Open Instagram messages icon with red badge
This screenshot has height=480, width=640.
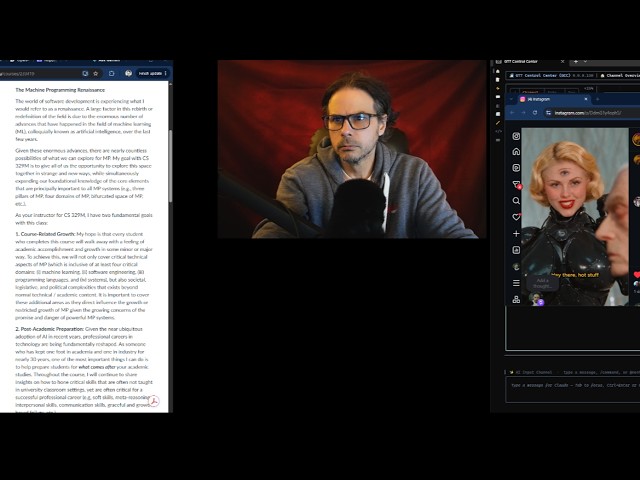[516, 184]
